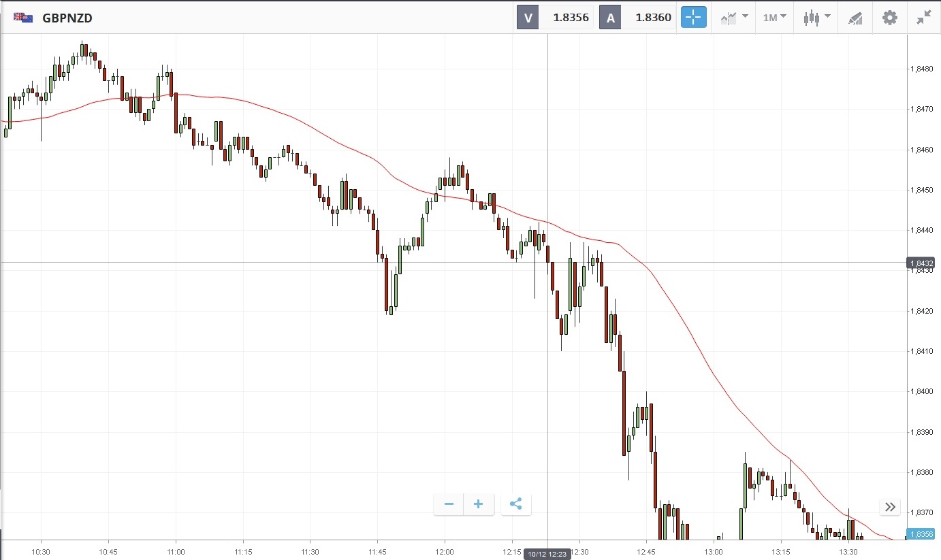
Task: Open chart settings gear
Action: (x=889, y=18)
